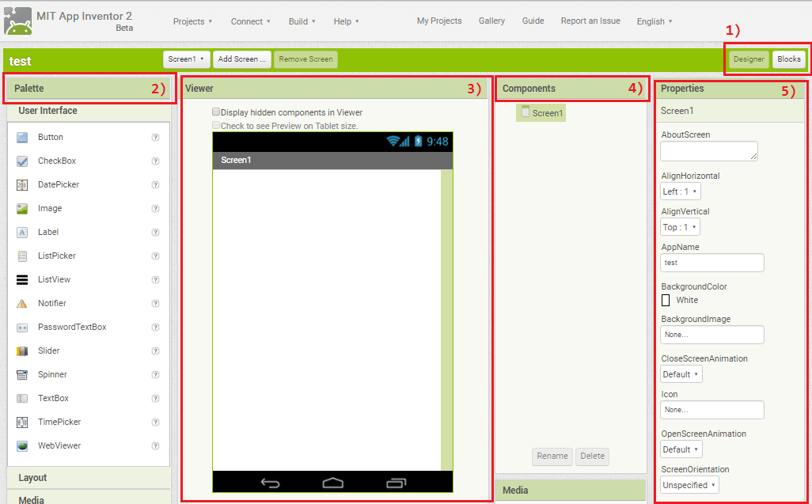This screenshot has height=504, width=812.
Task: Click the Add Screen button
Action: (x=242, y=59)
